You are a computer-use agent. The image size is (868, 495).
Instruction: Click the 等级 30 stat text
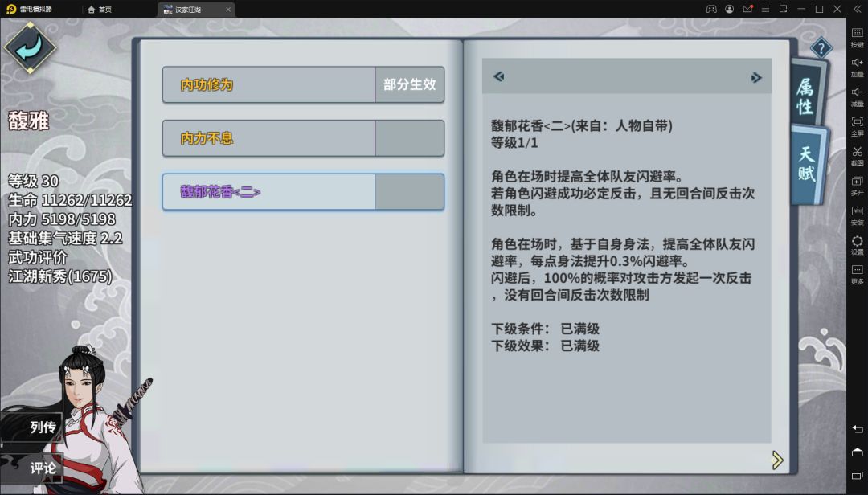[33, 181]
